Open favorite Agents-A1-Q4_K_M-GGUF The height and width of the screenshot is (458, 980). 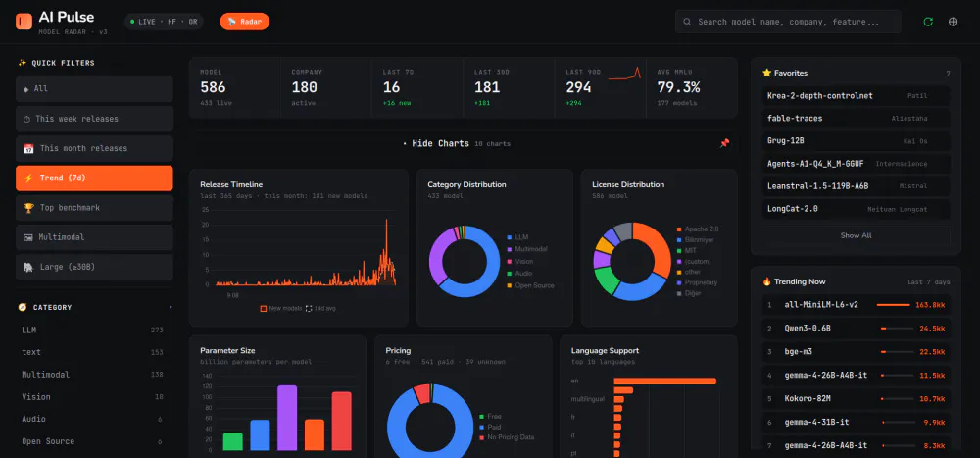856,164
